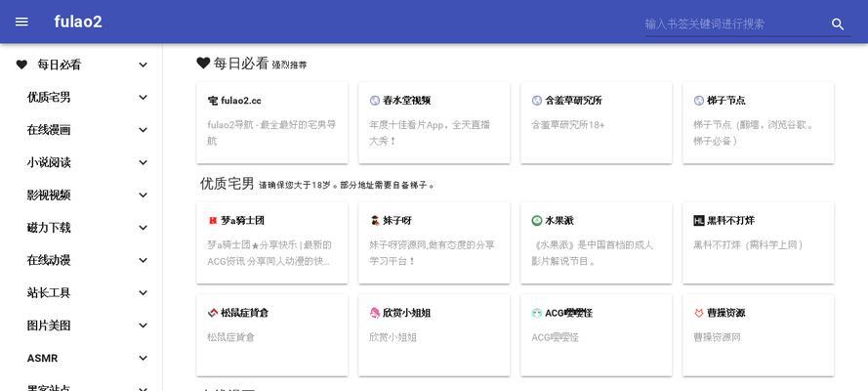The width and height of the screenshot is (868, 391).
Task: Open the 梯子节点 card title
Action: pos(726,101)
